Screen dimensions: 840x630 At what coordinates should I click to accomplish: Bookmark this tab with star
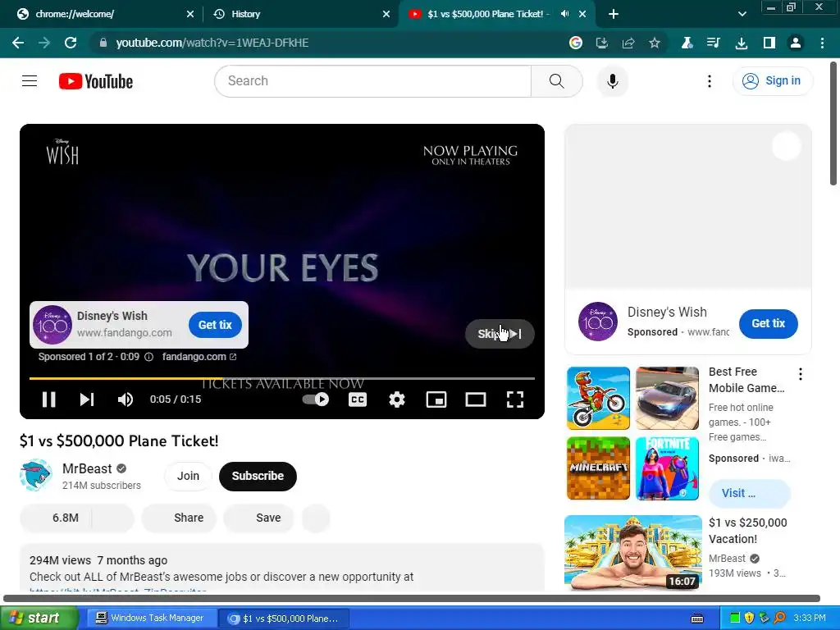coord(654,43)
